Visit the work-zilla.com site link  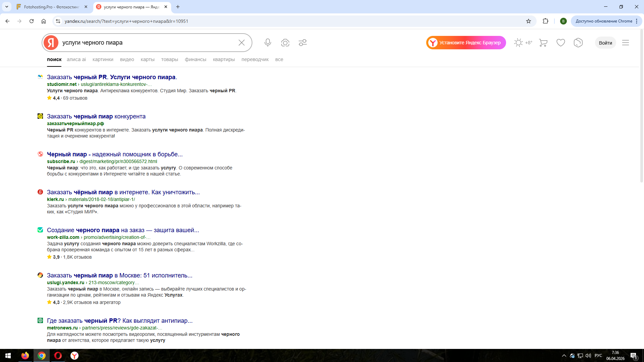click(63, 237)
